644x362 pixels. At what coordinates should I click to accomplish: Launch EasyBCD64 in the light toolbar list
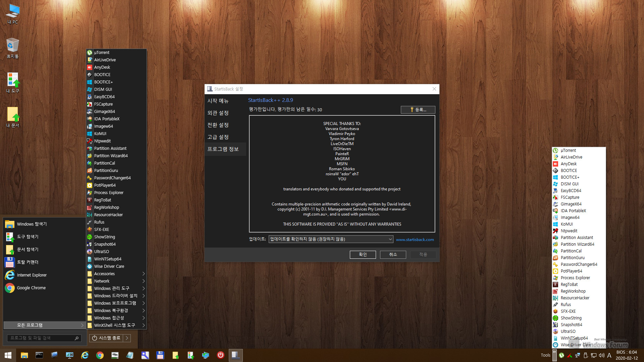pyautogui.click(x=579, y=191)
